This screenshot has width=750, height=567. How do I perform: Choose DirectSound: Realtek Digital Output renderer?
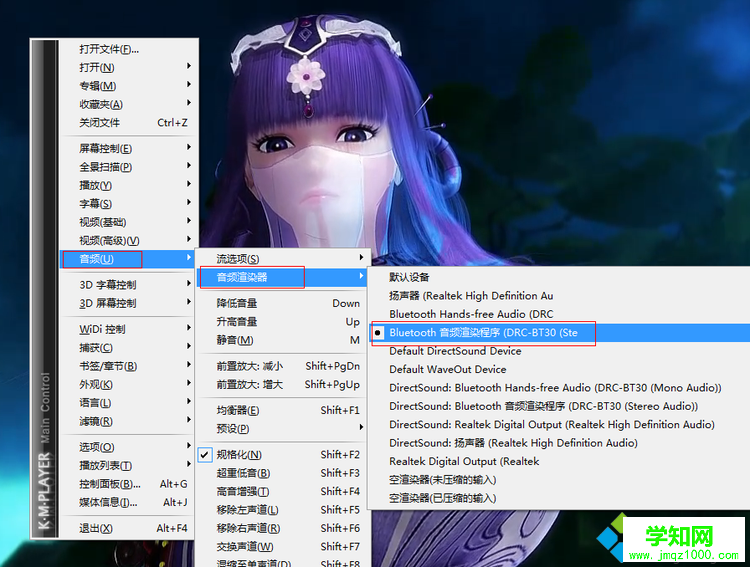560,424
